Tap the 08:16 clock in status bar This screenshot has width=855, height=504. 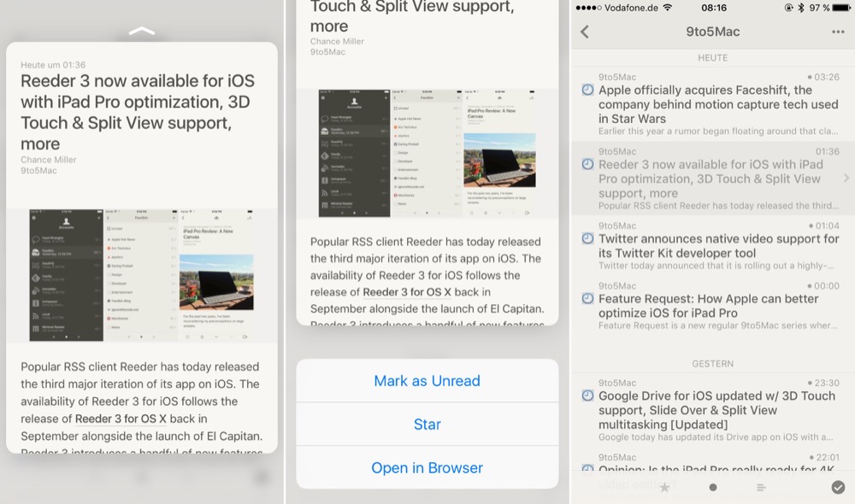click(x=714, y=8)
